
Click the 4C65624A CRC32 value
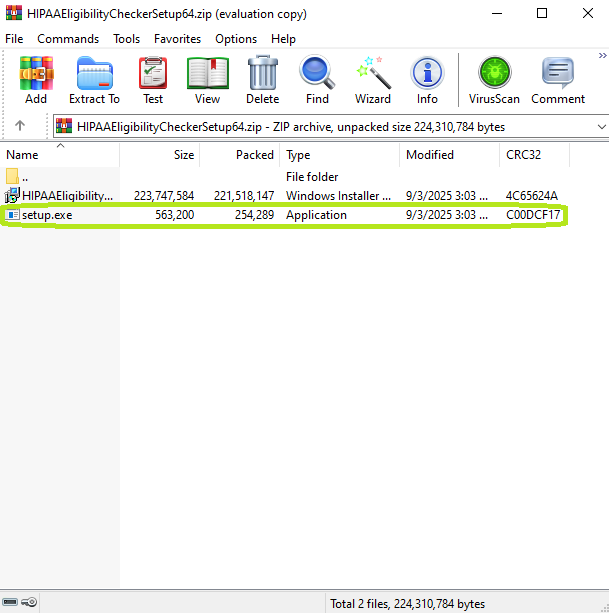(532, 196)
